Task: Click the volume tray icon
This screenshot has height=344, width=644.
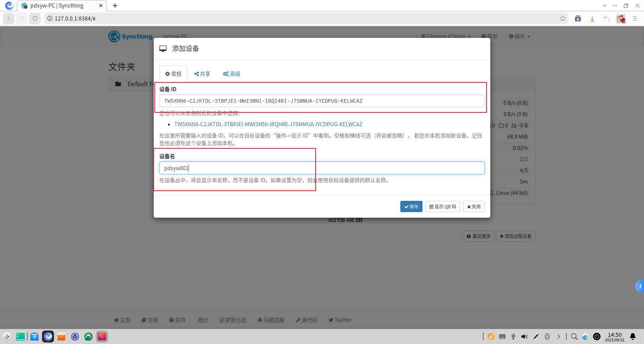Action: [524, 337]
